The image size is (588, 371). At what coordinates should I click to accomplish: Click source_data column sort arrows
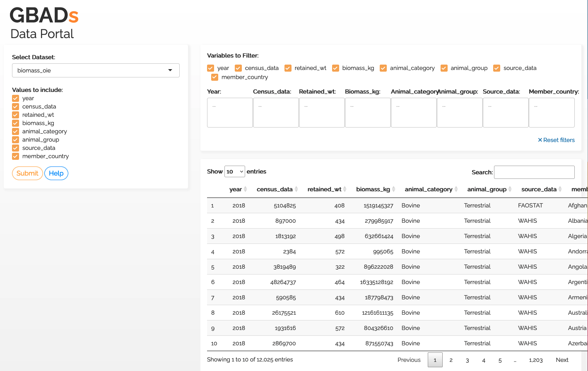click(x=560, y=189)
